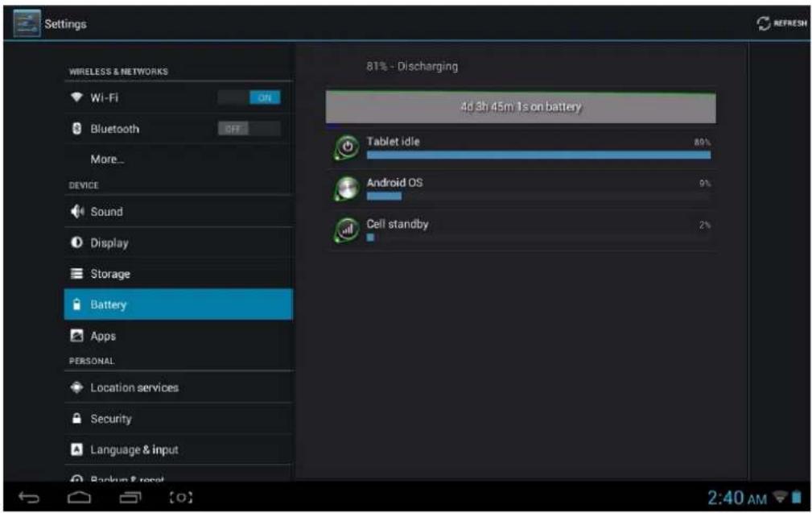Viewport: 812px width, 513px height.
Task: Click the Storage icon
Action: (x=76, y=274)
